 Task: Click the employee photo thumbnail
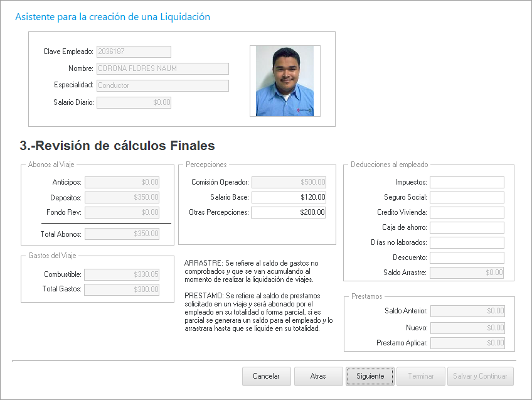pos(285,81)
